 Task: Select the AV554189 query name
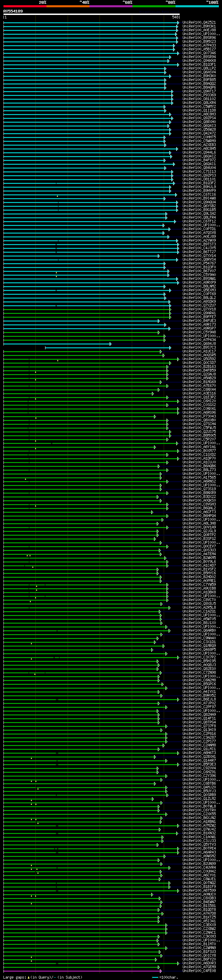pyautogui.click(x=13, y=11)
